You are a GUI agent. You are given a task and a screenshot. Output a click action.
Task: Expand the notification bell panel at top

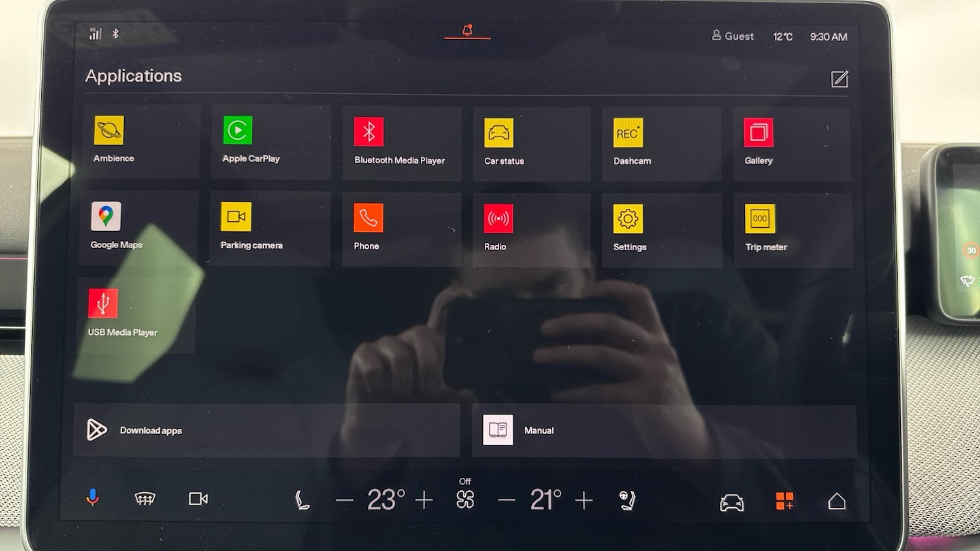pyautogui.click(x=467, y=31)
